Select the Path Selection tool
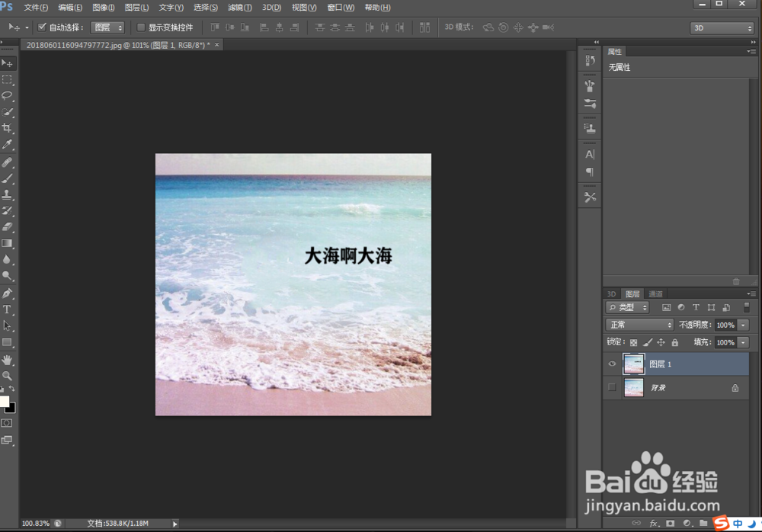This screenshot has width=762, height=532. click(x=8, y=325)
